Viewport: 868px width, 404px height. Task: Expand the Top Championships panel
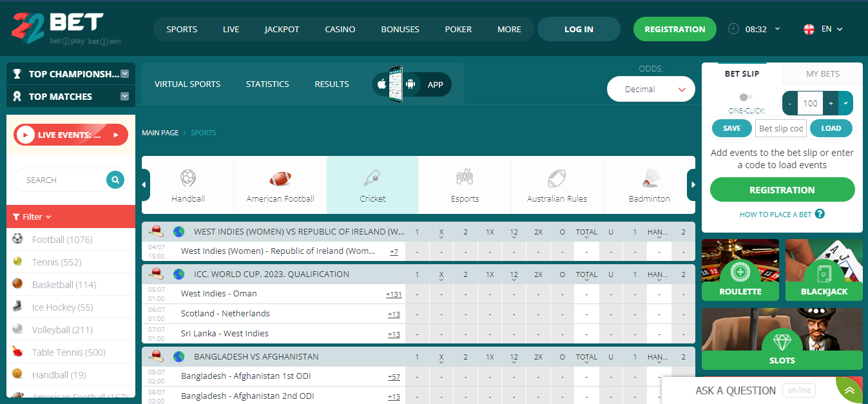[125, 74]
